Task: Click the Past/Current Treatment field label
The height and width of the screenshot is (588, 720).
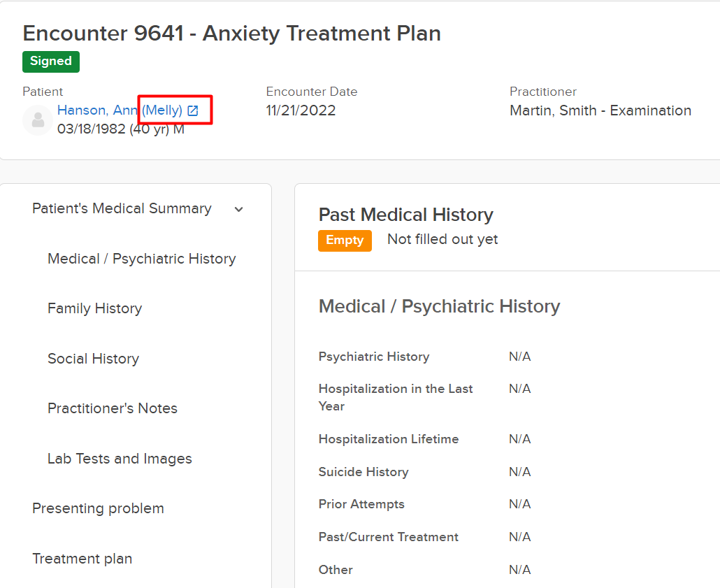Action: [389, 537]
